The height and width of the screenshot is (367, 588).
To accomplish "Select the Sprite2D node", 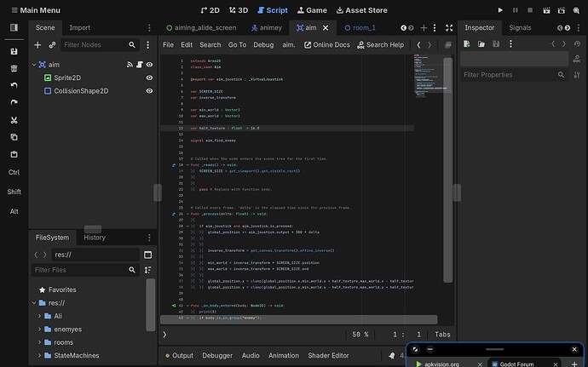I will pyautogui.click(x=67, y=77).
